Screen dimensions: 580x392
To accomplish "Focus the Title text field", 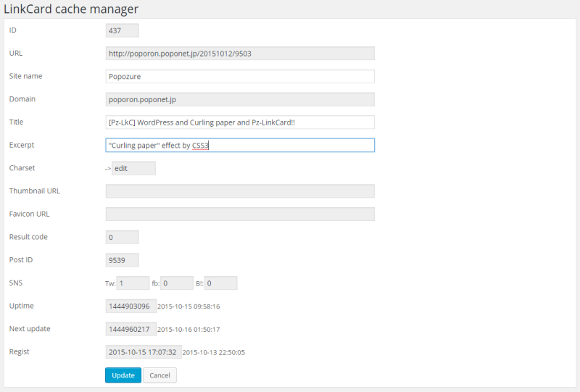I will [x=240, y=122].
